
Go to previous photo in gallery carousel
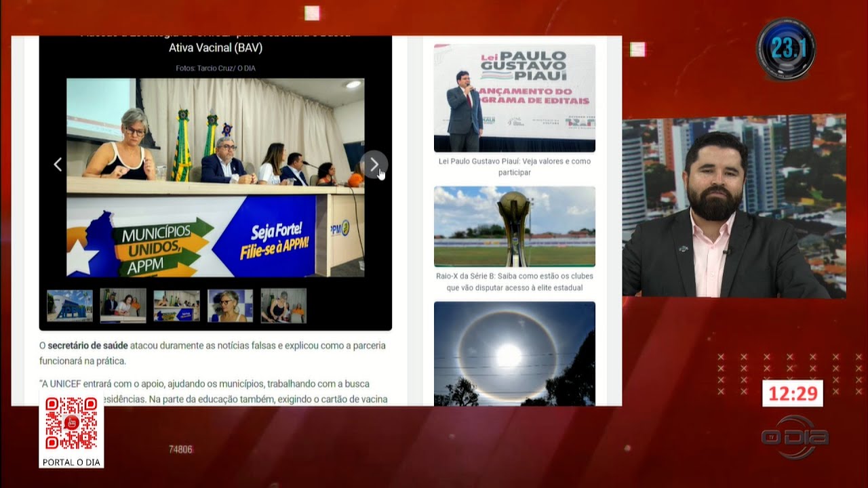point(58,164)
